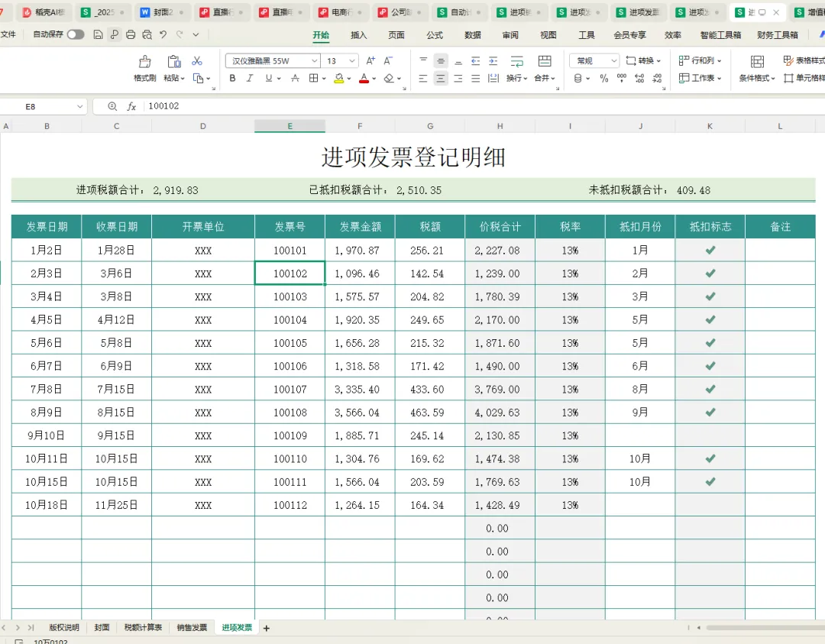Image resolution: width=825 pixels, height=644 pixels.
Task: Click the Save icon in quick access bar
Action: [98, 34]
